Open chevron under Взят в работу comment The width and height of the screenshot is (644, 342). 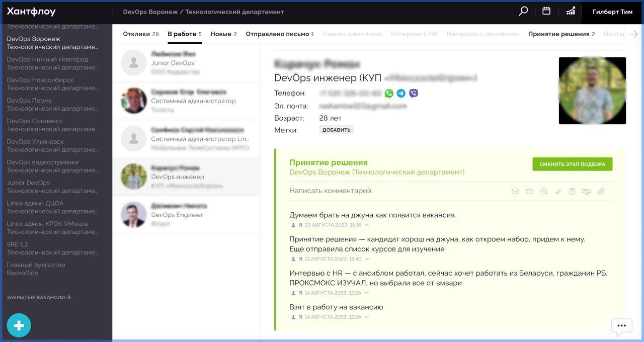[x=367, y=317]
